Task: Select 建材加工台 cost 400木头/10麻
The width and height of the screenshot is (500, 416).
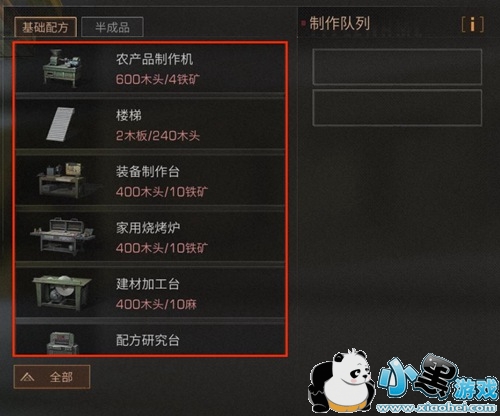Action: pyautogui.click(x=156, y=304)
